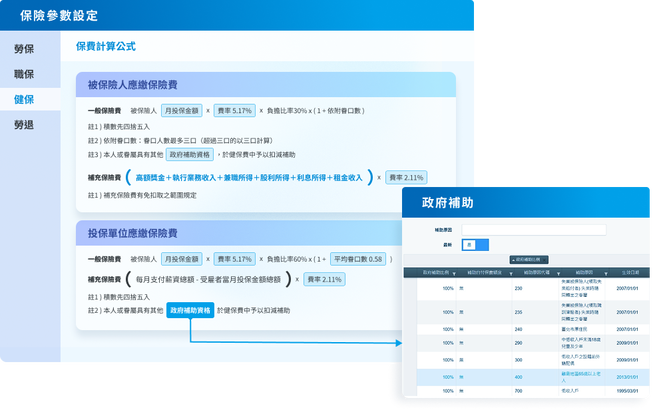The image size is (653, 410).
Task: Select the table row with code 700
Action: 533,391
